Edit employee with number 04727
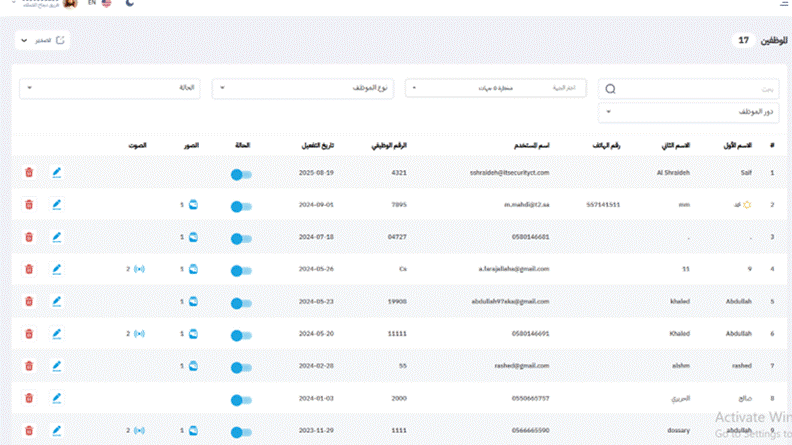The width and height of the screenshot is (792, 445). tap(57, 237)
